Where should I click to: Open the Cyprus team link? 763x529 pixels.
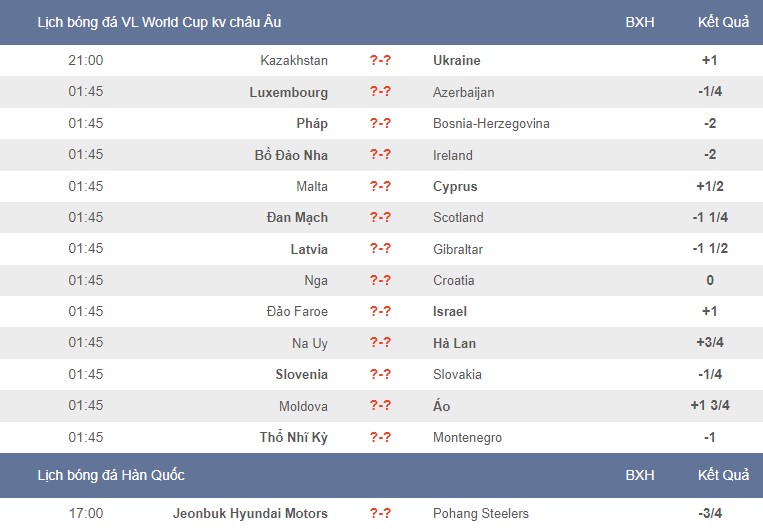[x=455, y=186]
